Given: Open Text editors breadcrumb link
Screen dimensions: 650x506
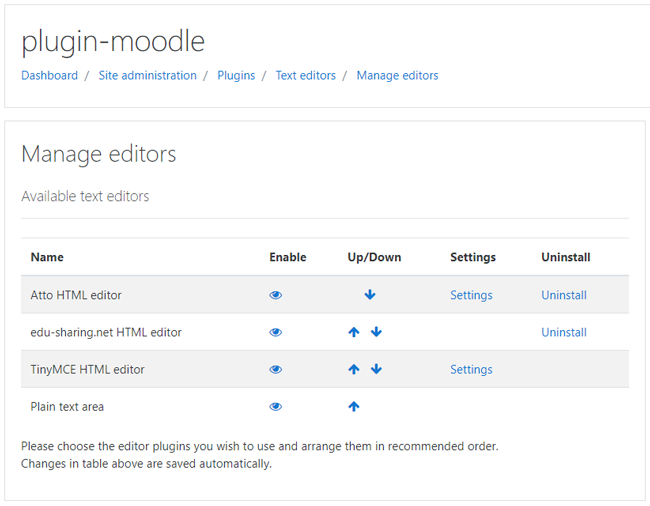Looking at the screenshot, I should click(x=305, y=75).
